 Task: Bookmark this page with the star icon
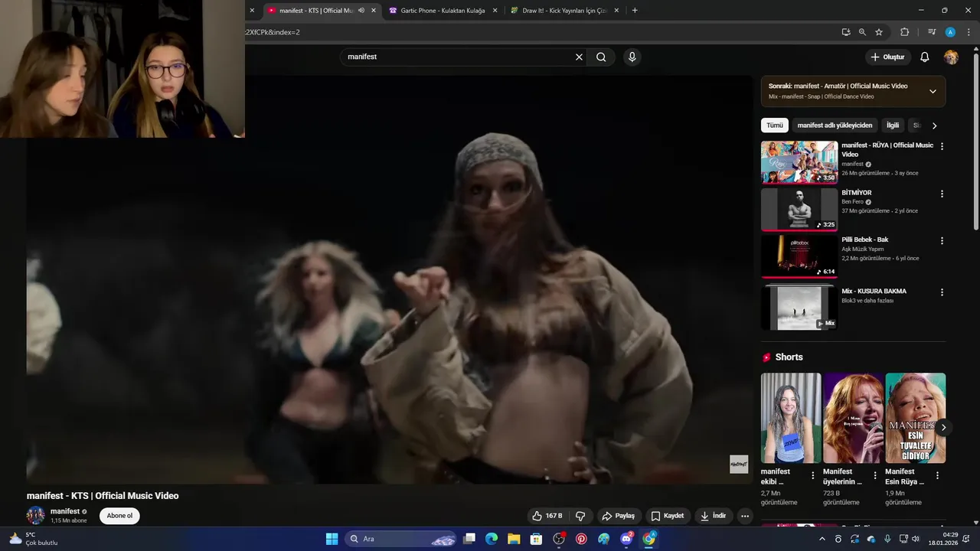[x=879, y=32]
